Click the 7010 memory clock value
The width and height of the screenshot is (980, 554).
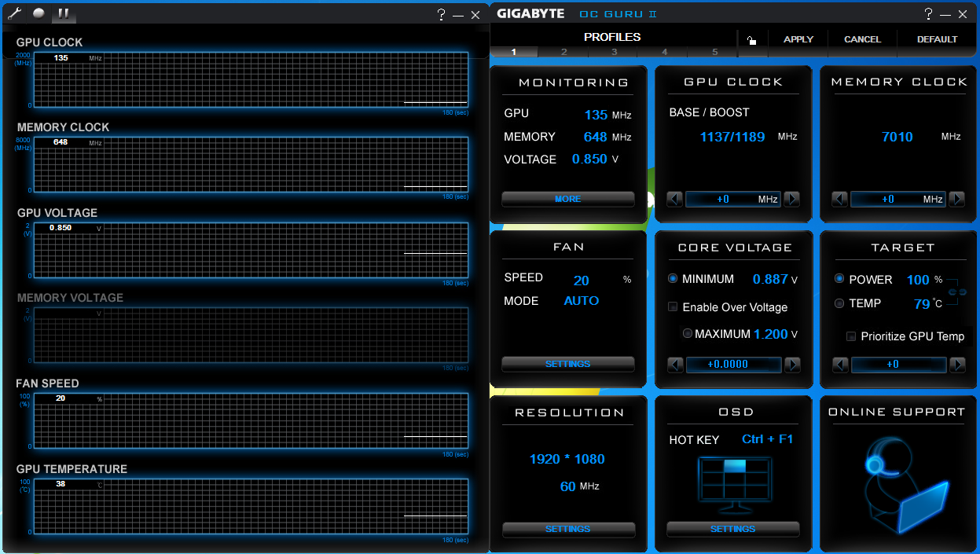tap(897, 137)
